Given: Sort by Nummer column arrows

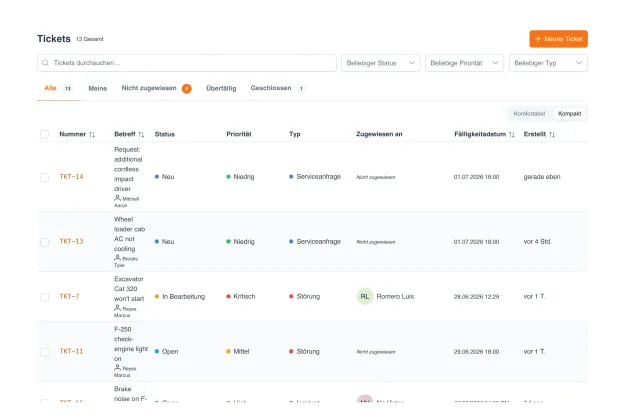Looking at the screenshot, I should tap(92, 135).
